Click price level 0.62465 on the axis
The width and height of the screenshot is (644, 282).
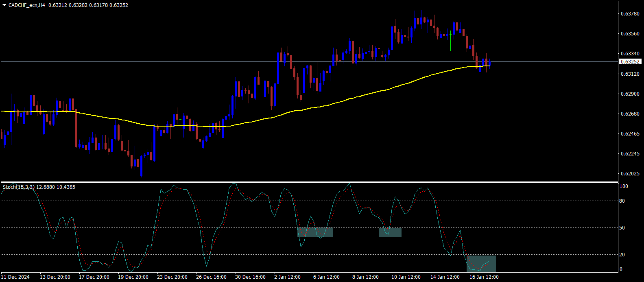pyautogui.click(x=629, y=134)
